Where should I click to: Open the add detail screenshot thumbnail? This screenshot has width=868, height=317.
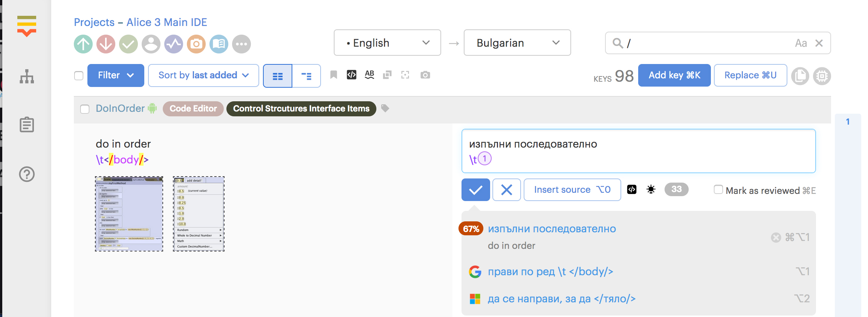199,214
